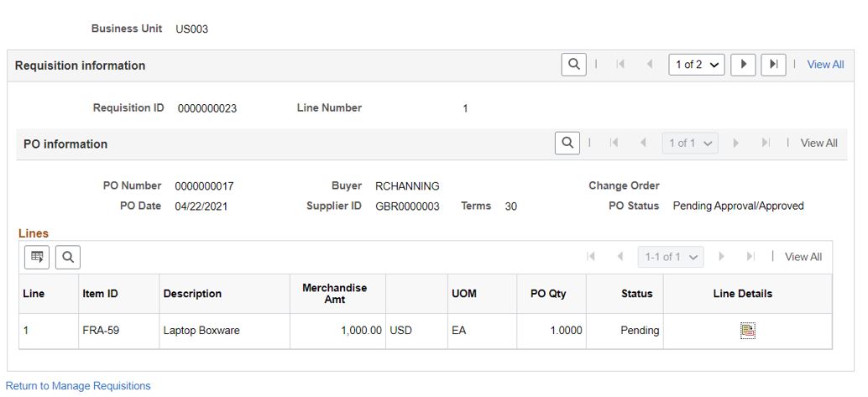Go to previous requisition row
Image resolution: width=868 pixels, height=397 pixels.
tap(649, 65)
